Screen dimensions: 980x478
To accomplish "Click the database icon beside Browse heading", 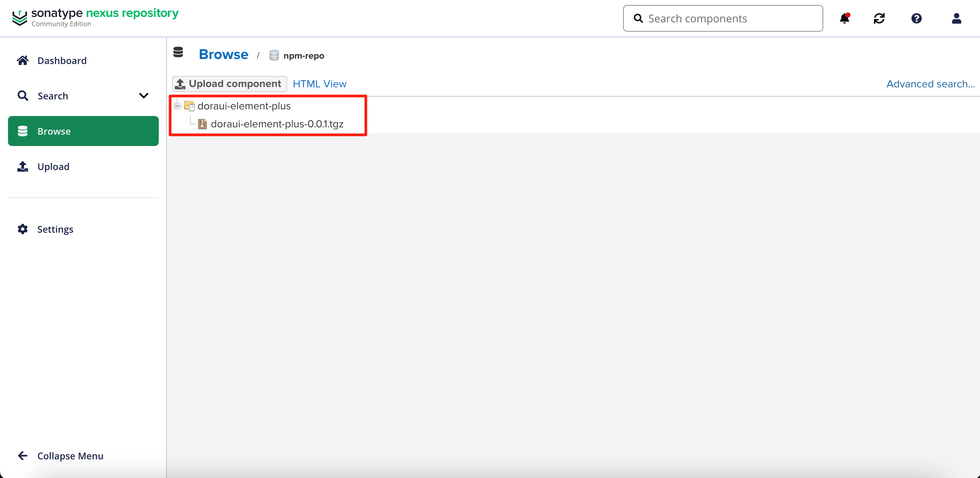I will [178, 52].
